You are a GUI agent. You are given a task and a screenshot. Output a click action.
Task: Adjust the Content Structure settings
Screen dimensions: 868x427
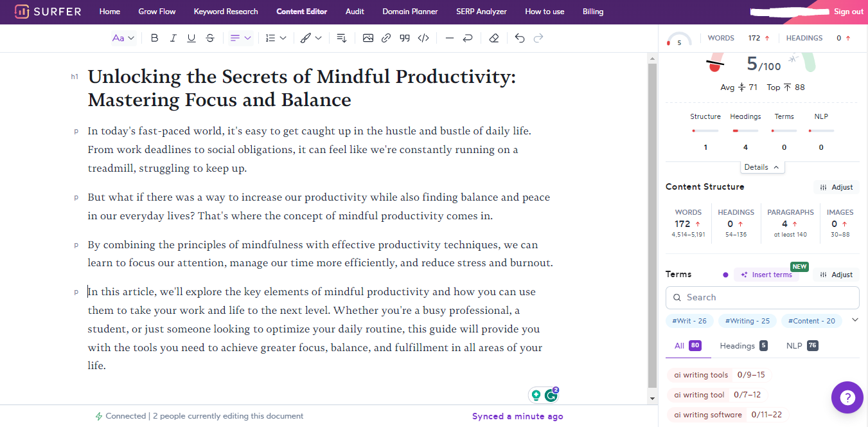click(836, 187)
